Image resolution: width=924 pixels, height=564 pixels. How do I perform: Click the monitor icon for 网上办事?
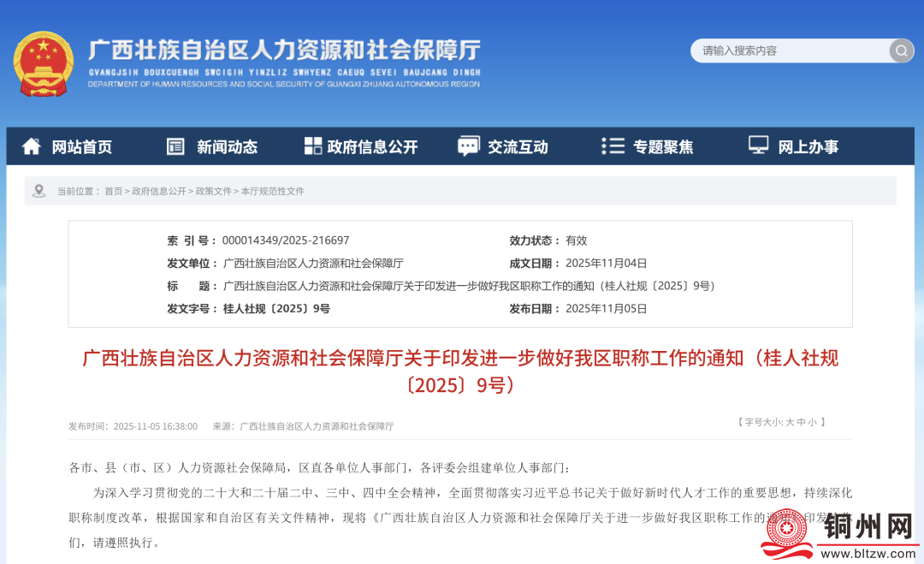(x=758, y=145)
